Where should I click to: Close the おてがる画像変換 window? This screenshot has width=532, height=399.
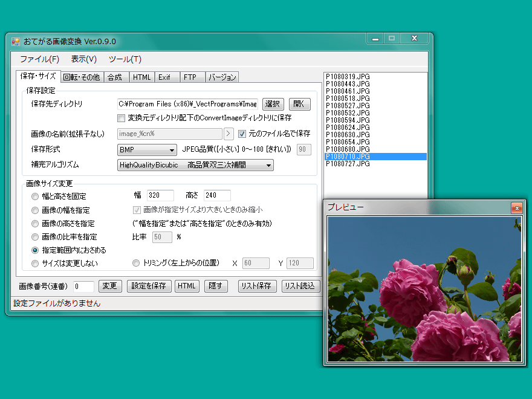point(414,39)
